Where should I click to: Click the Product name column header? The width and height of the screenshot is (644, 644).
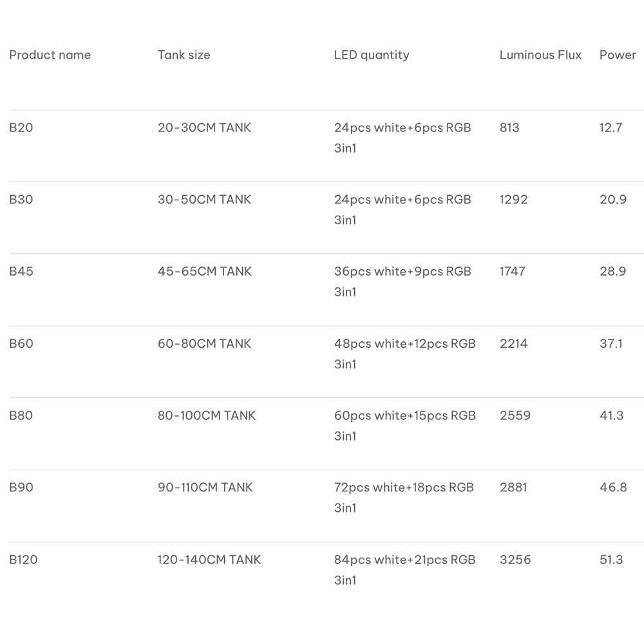click(50, 55)
